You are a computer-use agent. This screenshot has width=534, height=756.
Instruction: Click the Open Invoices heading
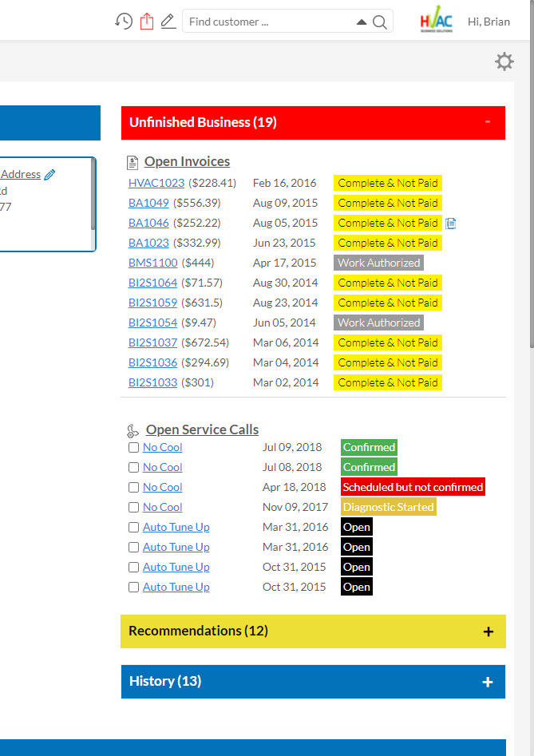coord(187,162)
